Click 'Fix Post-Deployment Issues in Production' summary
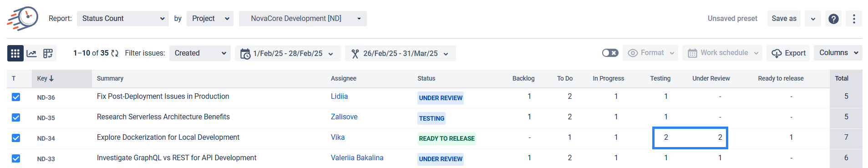This screenshot has height=168, width=868. [163, 97]
